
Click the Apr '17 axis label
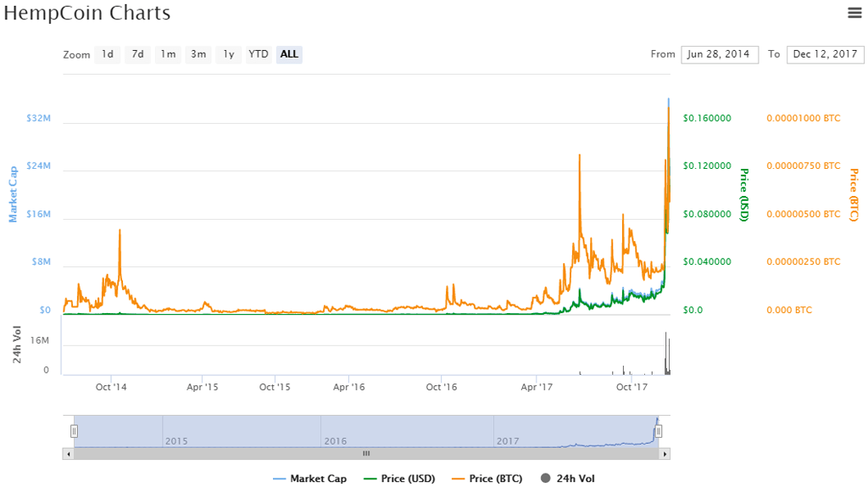point(537,387)
